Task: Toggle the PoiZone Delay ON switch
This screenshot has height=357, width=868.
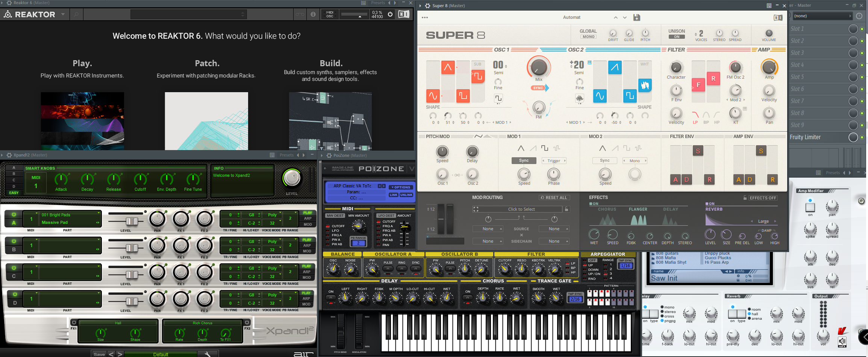Action: [x=331, y=298]
